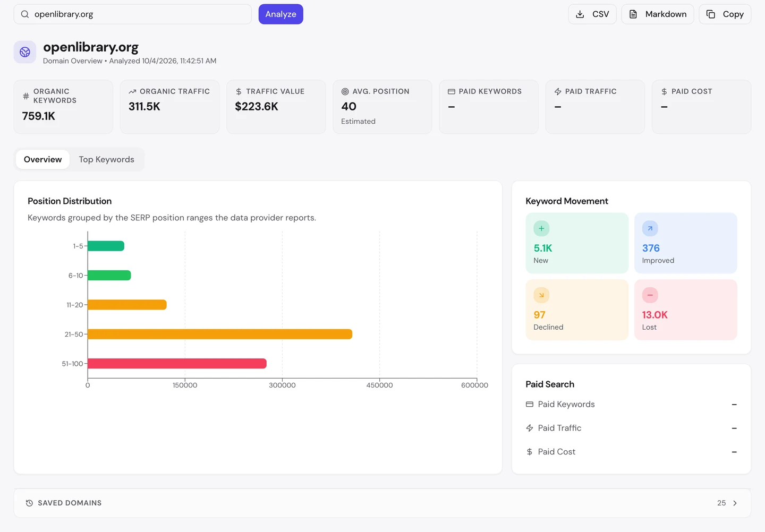Click the green plus icon for New keywords
This screenshot has width=765, height=532.
(x=541, y=228)
